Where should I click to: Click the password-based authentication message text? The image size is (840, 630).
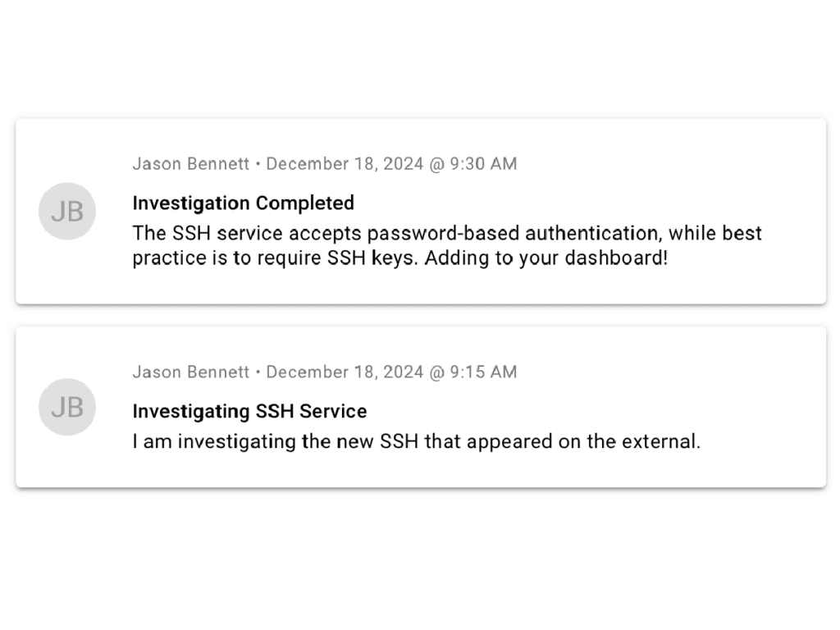point(447,245)
